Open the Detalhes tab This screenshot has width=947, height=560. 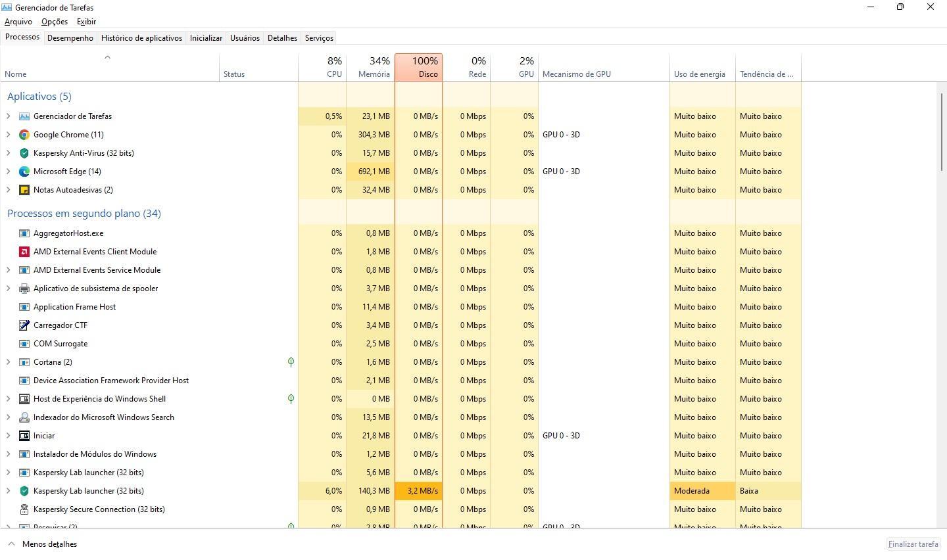coord(282,38)
